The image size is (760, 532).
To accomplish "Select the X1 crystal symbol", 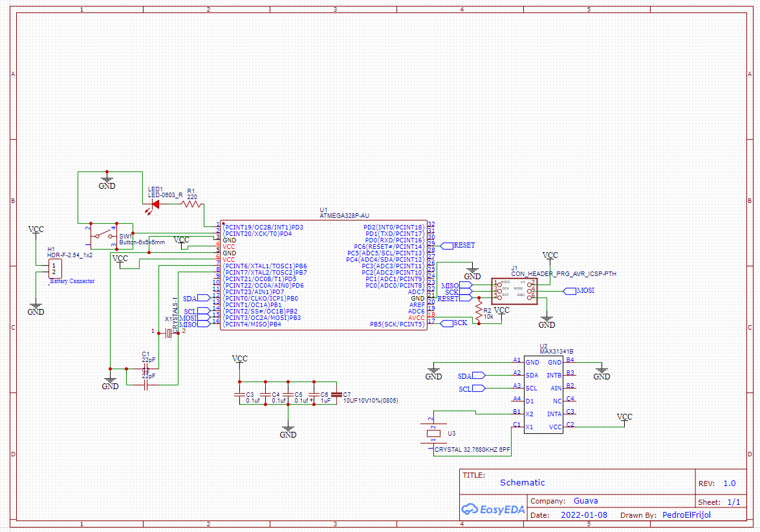I will coord(168,334).
